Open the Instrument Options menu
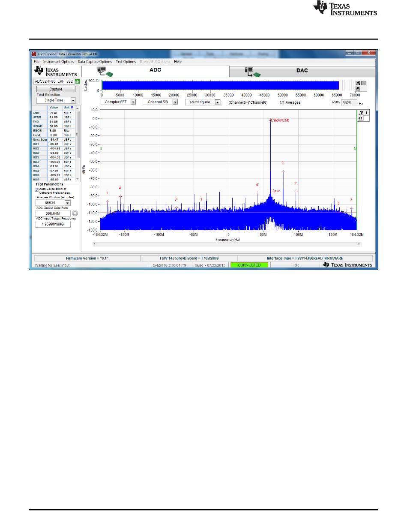Image resolution: width=407 pixels, height=532 pixels. pos(59,62)
